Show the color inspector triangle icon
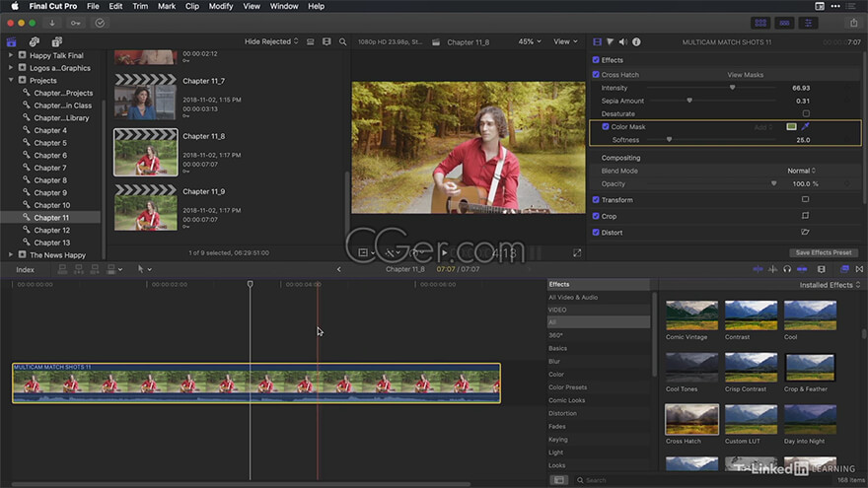The image size is (868, 488). tap(610, 42)
